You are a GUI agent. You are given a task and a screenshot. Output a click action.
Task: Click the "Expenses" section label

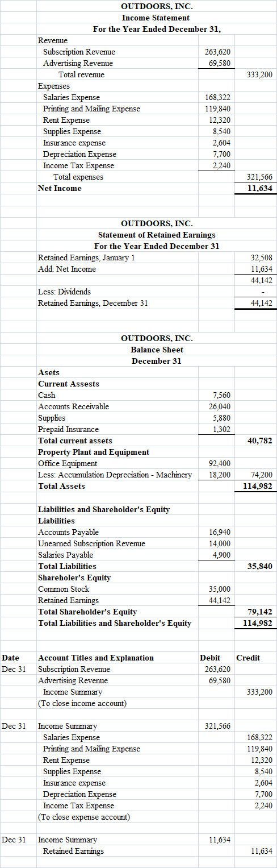54,86
